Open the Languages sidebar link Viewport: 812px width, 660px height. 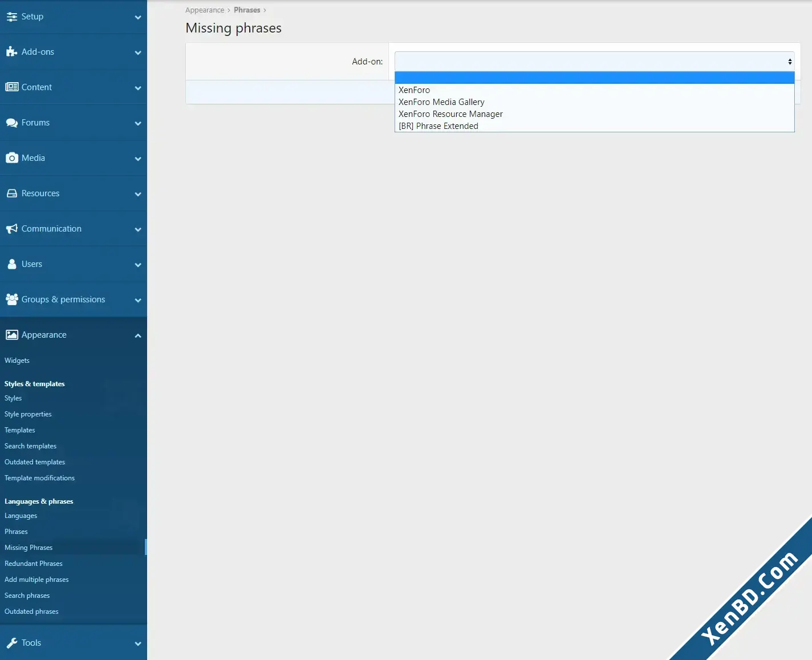click(21, 516)
